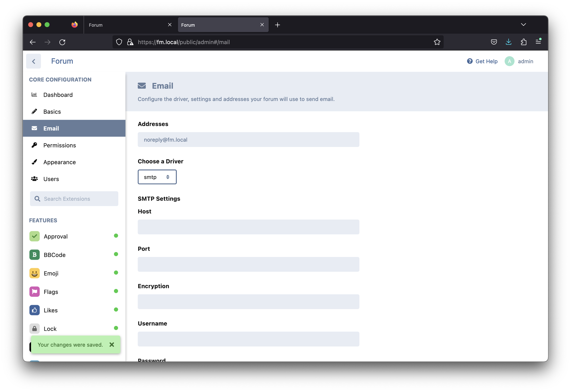571x392 pixels.
Task: Click the BBCode extension icon
Action: [35, 255]
